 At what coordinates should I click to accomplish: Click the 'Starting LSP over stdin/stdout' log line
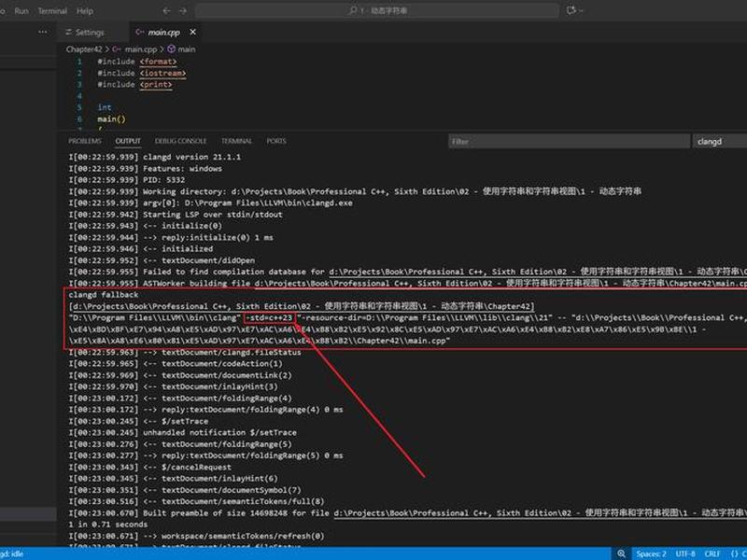[176, 215]
